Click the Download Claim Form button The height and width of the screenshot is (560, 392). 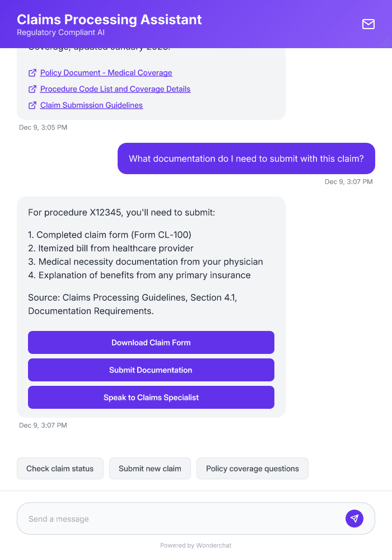coord(151,342)
